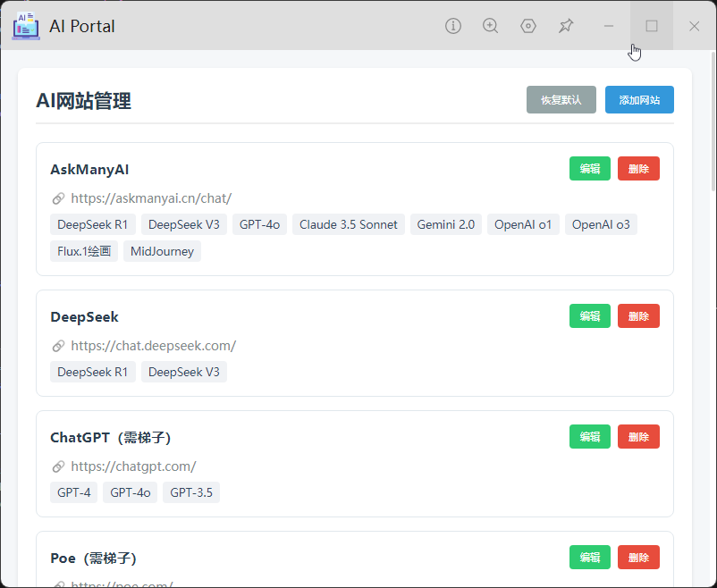Click the Gemini 2.0 tag
Image resolution: width=717 pixels, height=588 pixels.
point(446,224)
